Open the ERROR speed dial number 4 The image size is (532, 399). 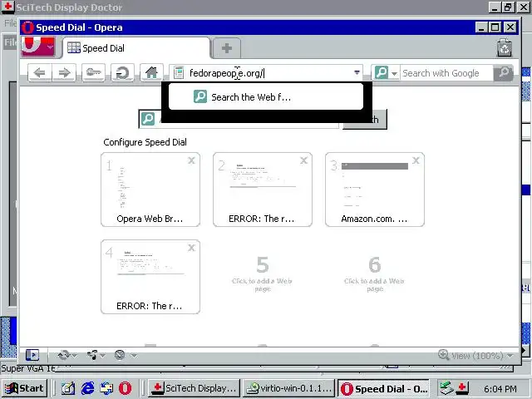tap(150, 277)
